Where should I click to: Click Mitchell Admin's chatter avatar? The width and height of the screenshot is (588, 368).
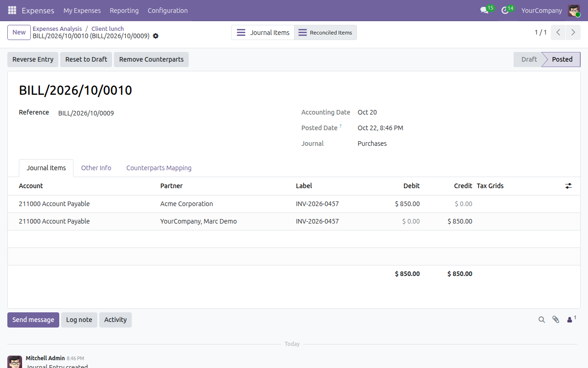tap(15, 362)
